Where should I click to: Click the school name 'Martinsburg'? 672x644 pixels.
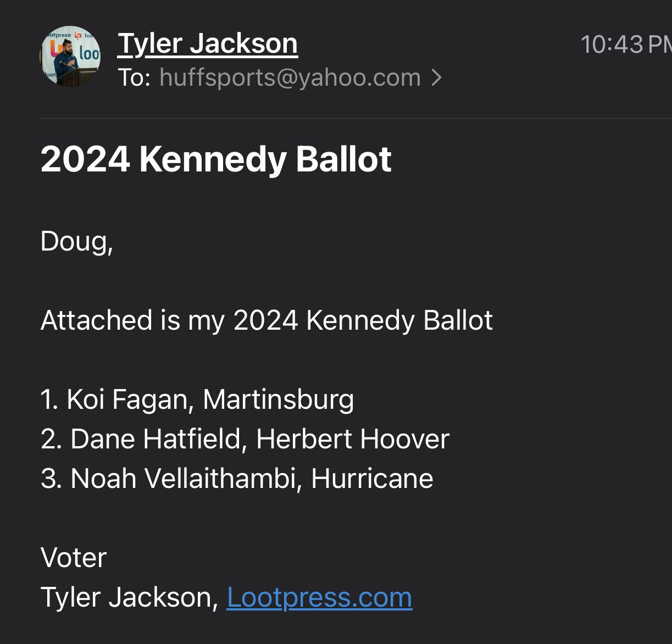tap(279, 399)
